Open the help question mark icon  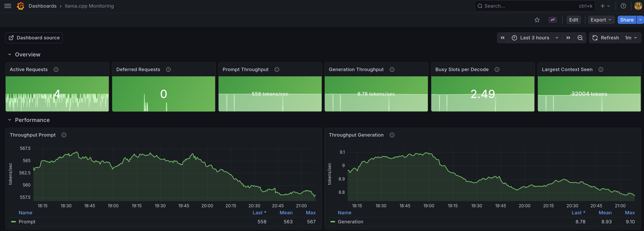pyautogui.click(x=623, y=6)
